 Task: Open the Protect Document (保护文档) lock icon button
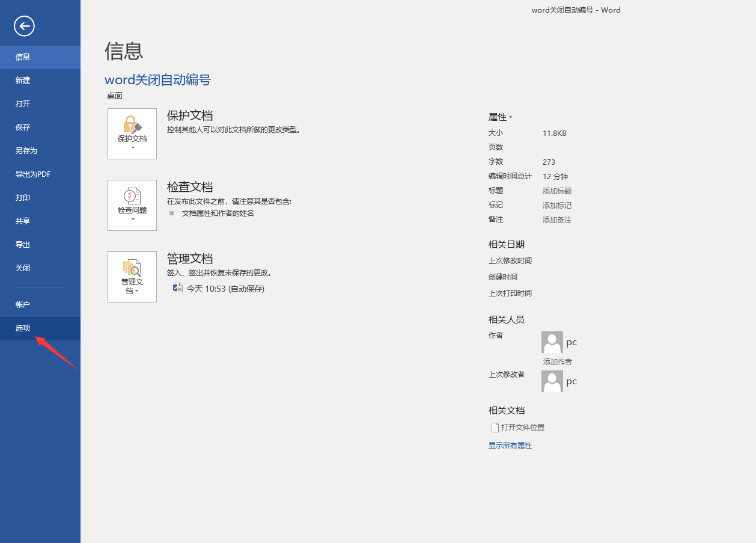pos(132,133)
